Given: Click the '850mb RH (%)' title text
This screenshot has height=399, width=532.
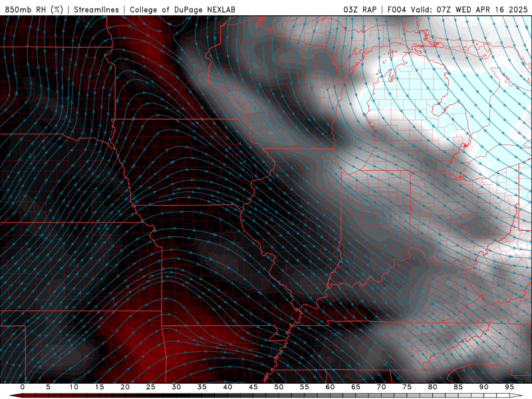Looking at the screenshot, I should pos(34,9).
